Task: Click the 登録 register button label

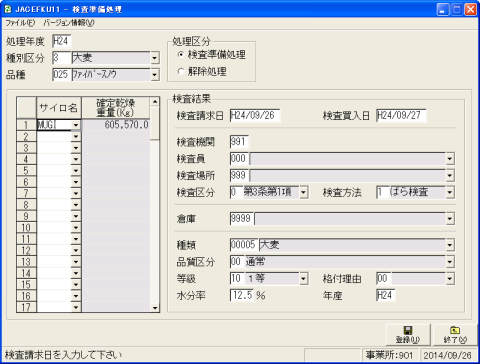Action: pos(408,340)
